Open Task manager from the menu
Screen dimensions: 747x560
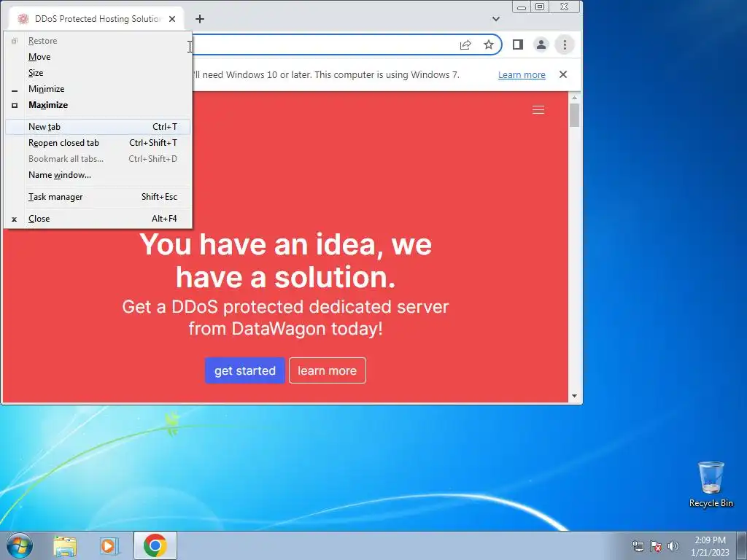[98, 197]
